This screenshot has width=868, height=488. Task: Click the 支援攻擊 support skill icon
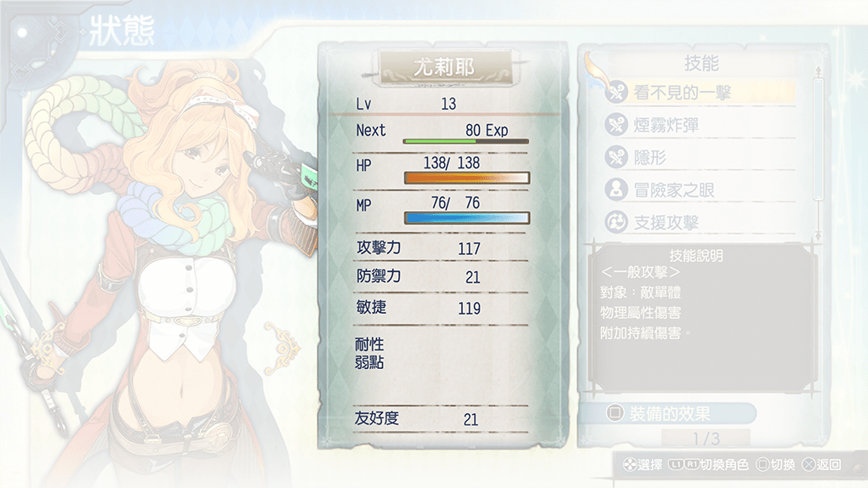pyautogui.click(x=615, y=223)
